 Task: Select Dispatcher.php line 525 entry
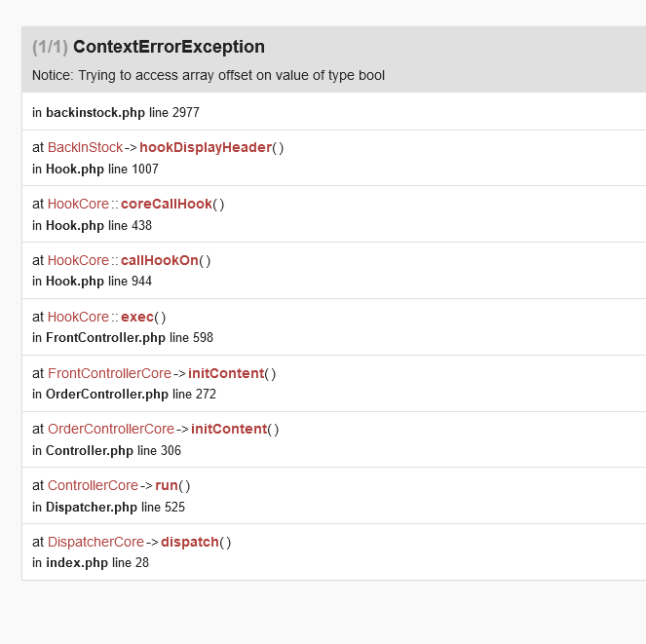pyautogui.click(x=109, y=507)
